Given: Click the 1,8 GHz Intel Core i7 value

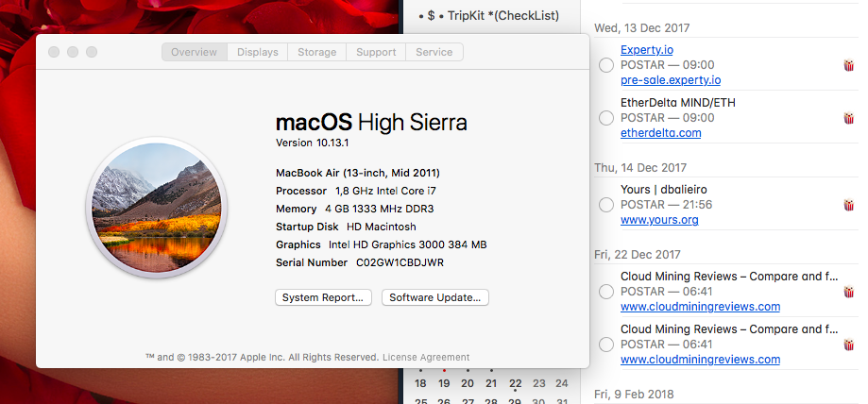Looking at the screenshot, I should coord(386,191).
